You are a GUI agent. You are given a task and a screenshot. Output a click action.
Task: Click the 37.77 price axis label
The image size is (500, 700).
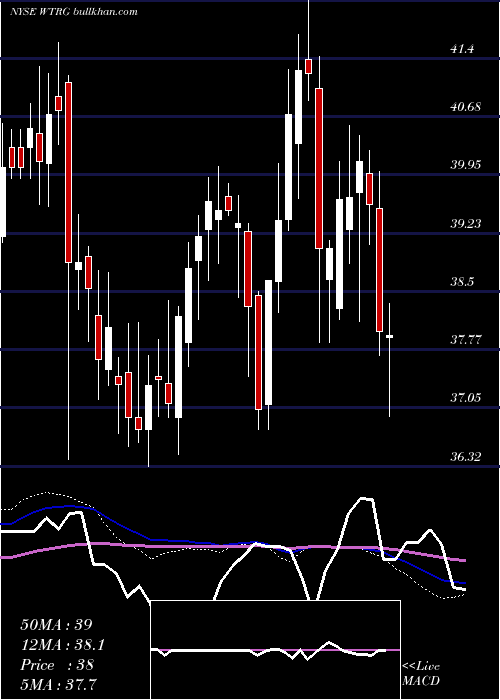(466, 340)
